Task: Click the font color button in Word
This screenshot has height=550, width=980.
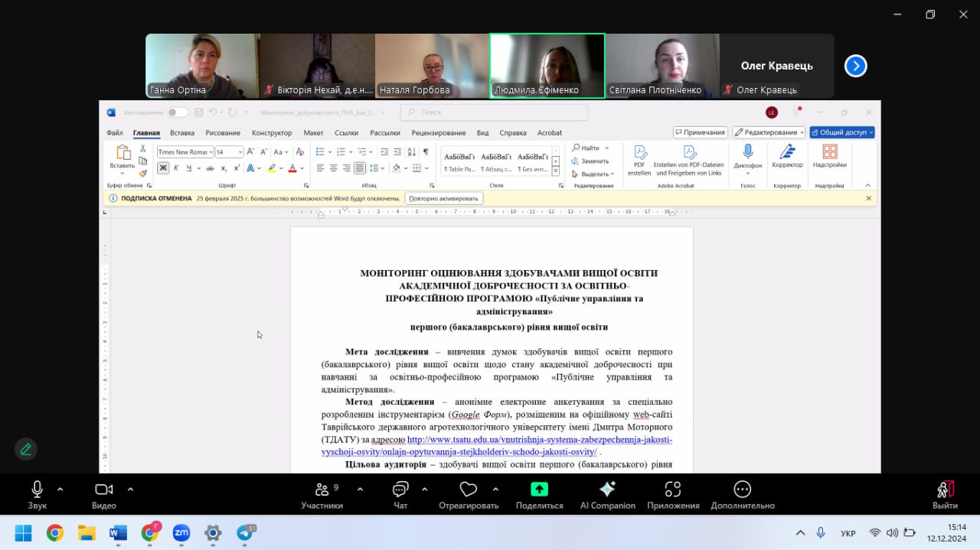Action: point(293,168)
